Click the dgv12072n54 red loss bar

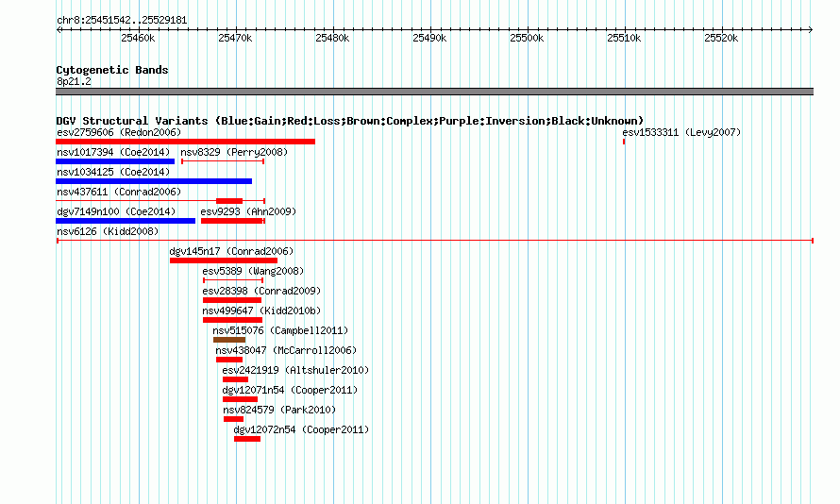click(247, 439)
